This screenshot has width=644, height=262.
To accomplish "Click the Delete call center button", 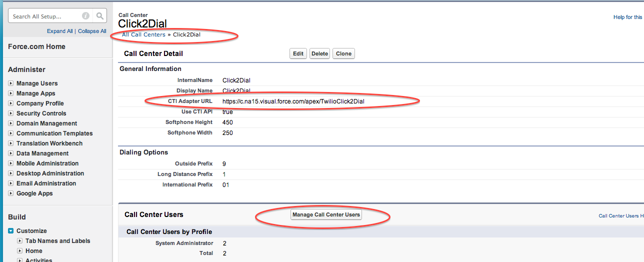I will pos(319,53).
